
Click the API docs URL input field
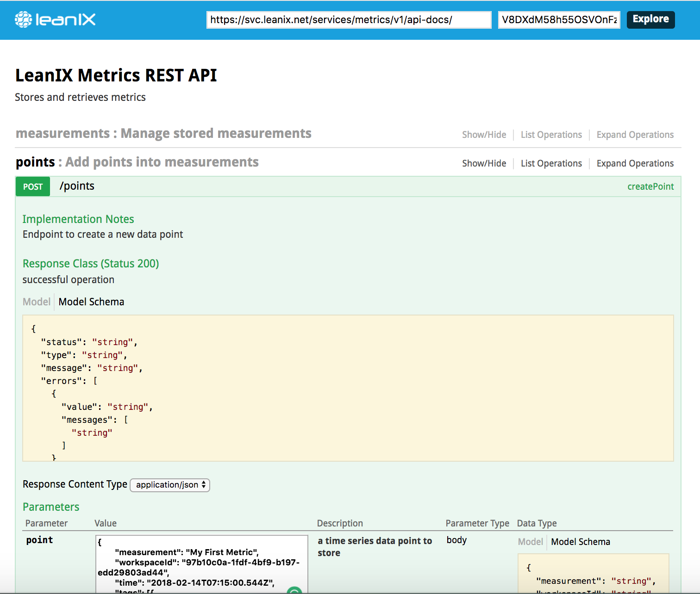349,20
